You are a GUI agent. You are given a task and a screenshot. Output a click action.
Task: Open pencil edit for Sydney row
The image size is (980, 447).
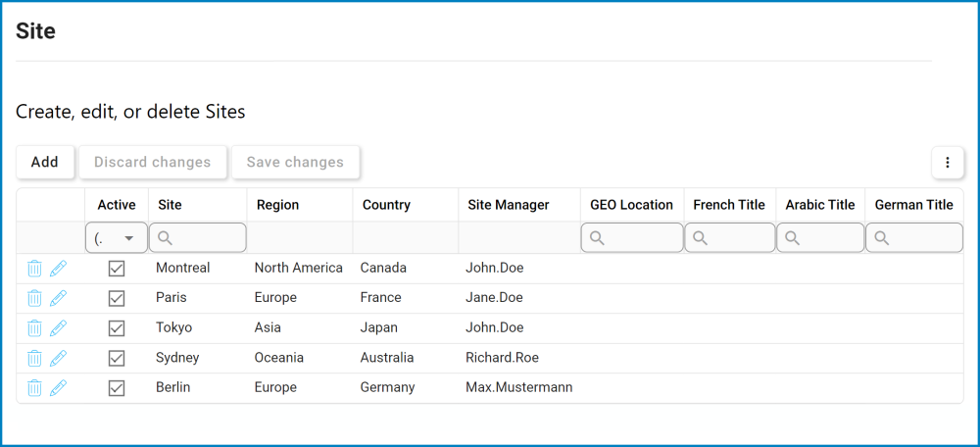point(59,358)
